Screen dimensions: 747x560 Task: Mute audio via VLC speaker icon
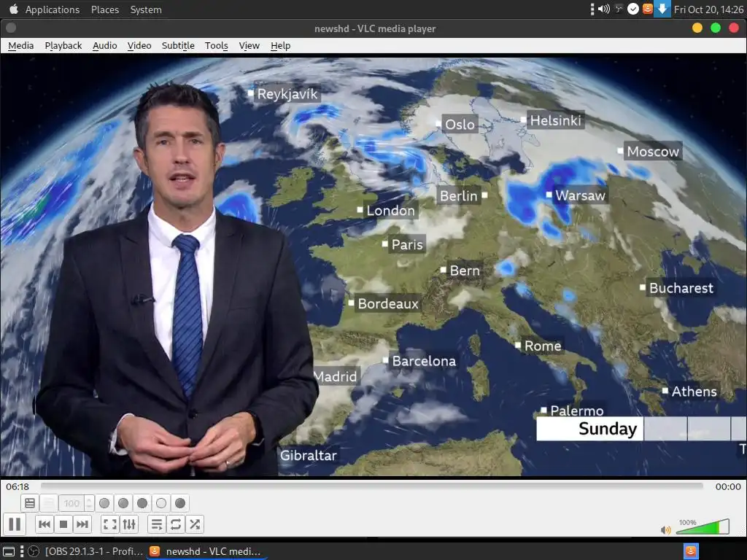(665, 530)
